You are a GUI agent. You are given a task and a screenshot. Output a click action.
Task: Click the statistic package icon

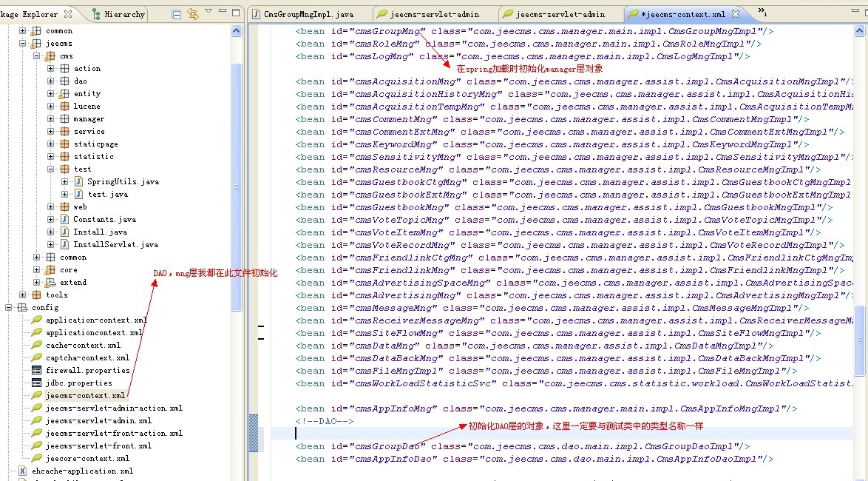click(x=65, y=156)
